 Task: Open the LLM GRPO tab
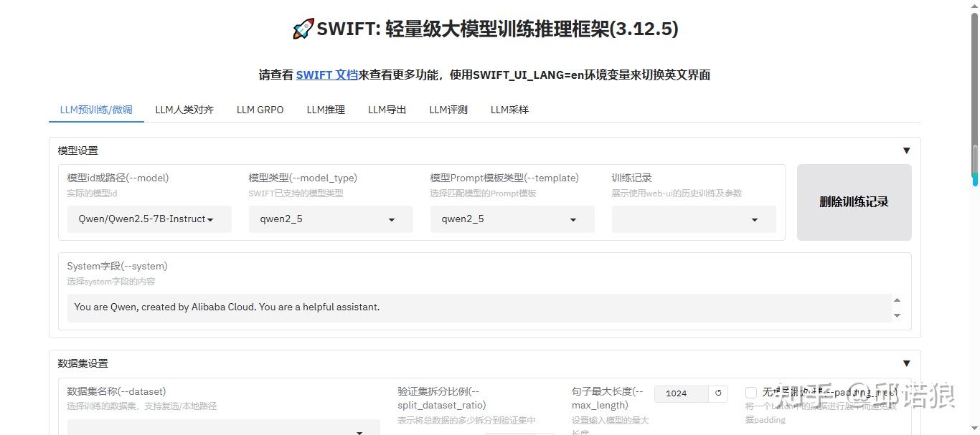(260, 110)
